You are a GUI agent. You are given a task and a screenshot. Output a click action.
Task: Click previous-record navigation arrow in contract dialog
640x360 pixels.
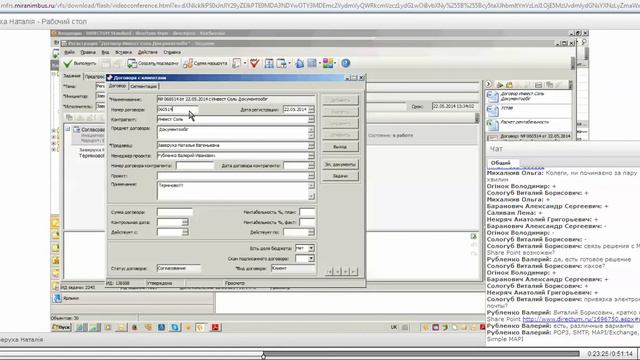click(338, 271)
